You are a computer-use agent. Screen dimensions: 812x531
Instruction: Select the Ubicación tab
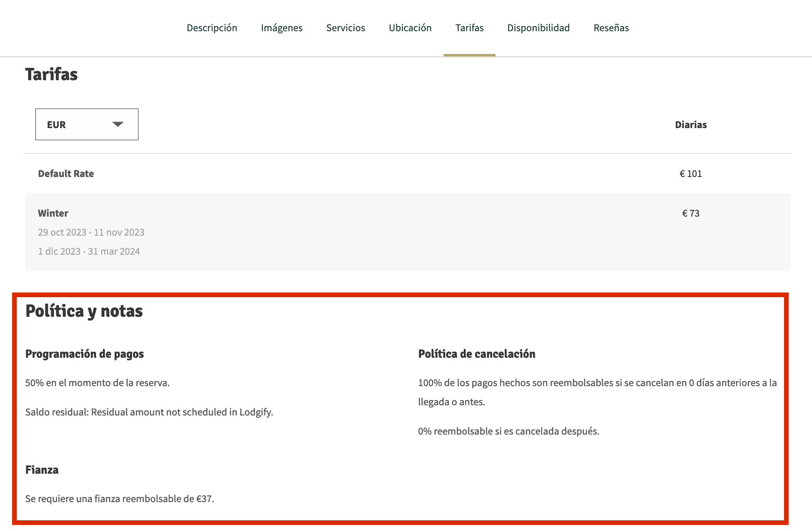(x=410, y=28)
